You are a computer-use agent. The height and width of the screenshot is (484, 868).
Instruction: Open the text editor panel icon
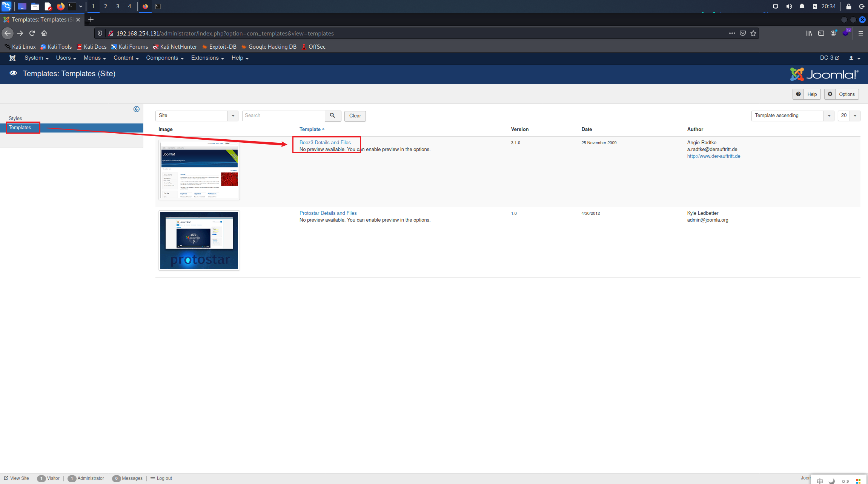coord(48,6)
